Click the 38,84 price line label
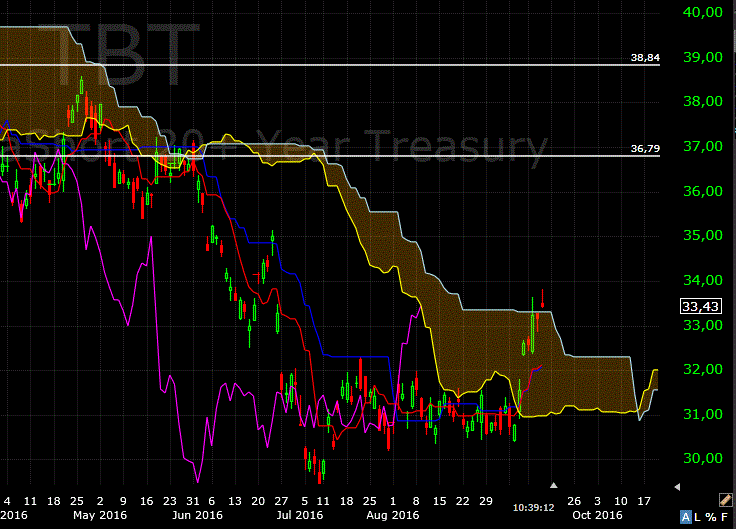 point(645,58)
